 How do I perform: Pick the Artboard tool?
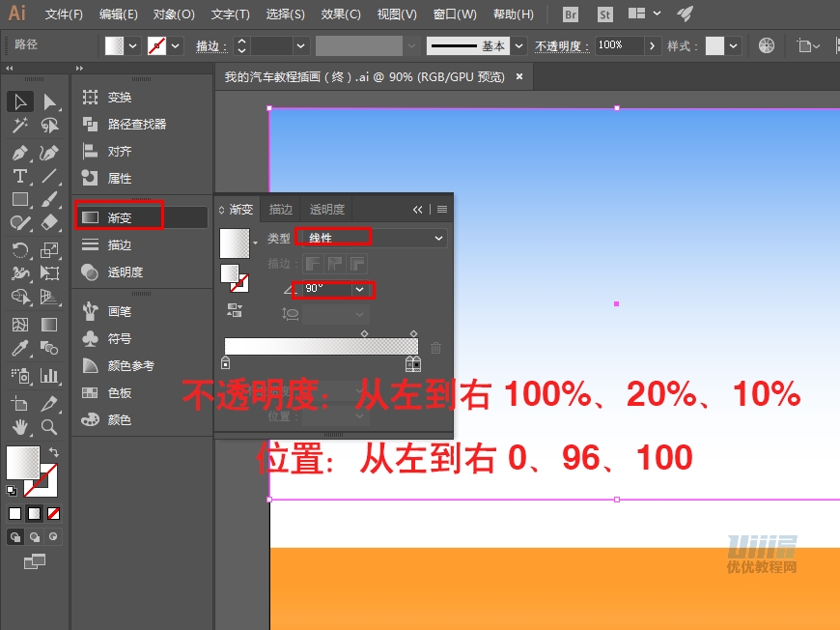[x=20, y=403]
